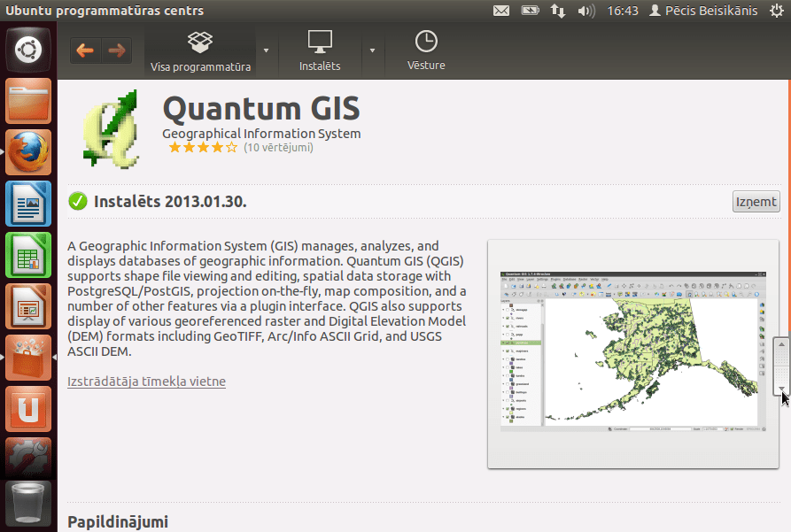
Task: Launch LibreOffice Calc spreadsheet icon
Action: pos(28,255)
